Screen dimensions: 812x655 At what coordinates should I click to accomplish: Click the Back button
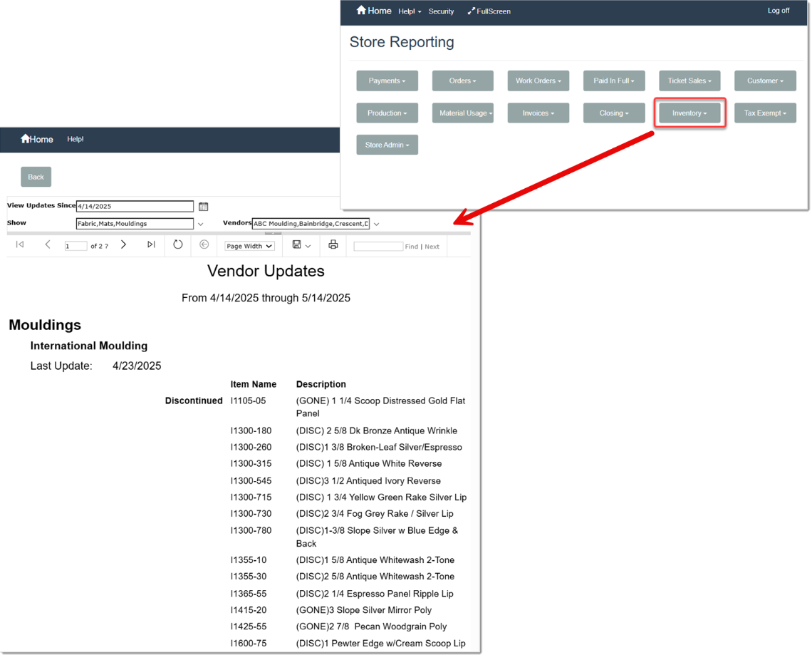pyautogui.click(x=36, y=176)
